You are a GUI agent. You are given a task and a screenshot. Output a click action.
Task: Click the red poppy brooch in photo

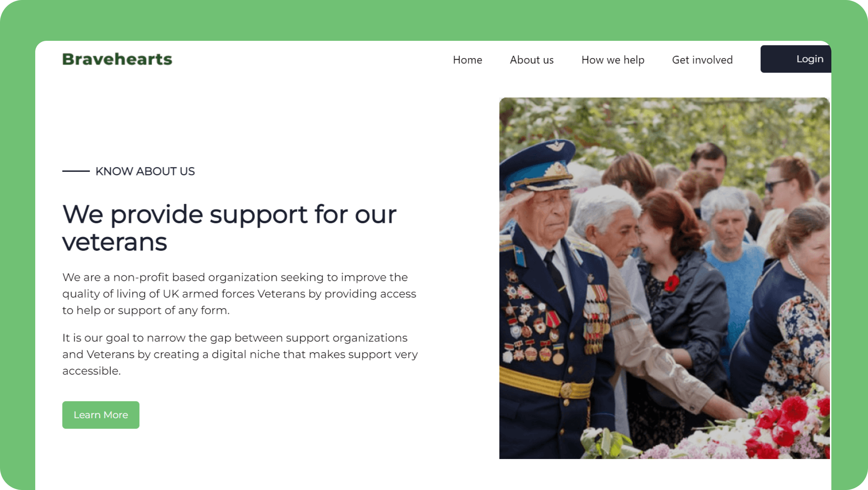[672, 283]
